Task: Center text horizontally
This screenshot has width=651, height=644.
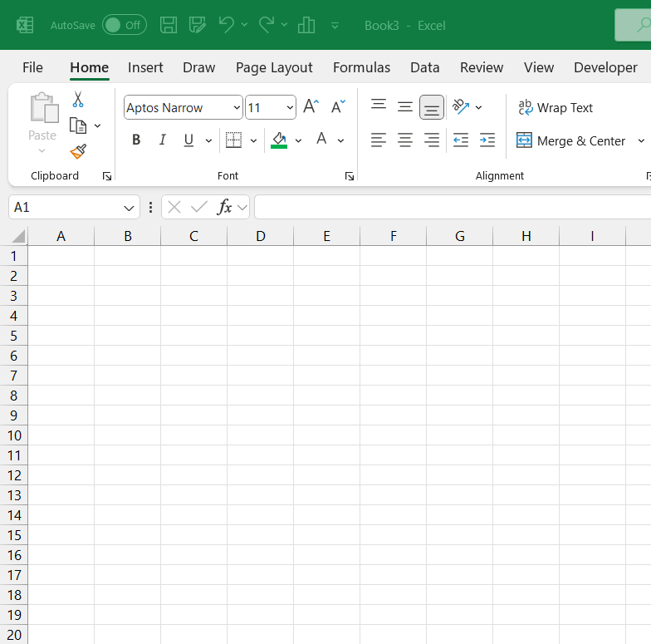Action: click(405, 140)
